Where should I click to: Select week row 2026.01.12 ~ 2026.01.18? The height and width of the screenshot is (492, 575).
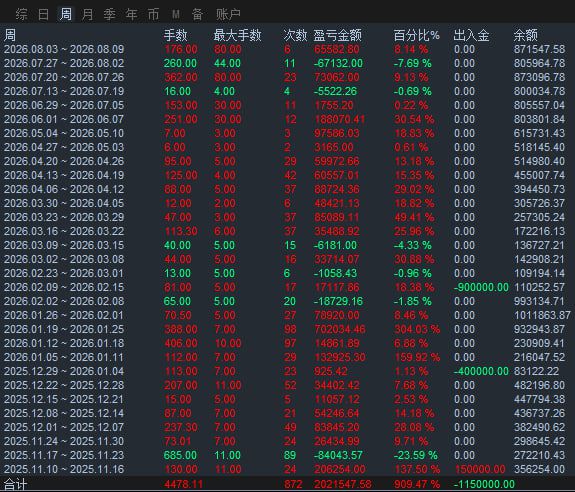(x=288, y=343)
